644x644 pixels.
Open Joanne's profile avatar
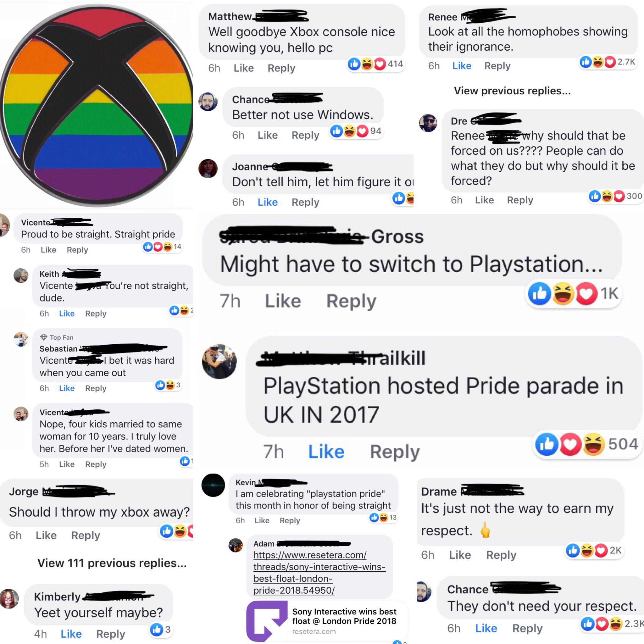pyautogui.click(x=208, y=168)
